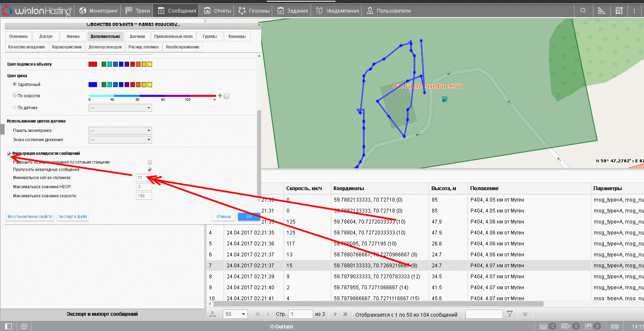Click the gas station marker on map
The width and height of the screenshot is (644, 331).
coord(444,99)
